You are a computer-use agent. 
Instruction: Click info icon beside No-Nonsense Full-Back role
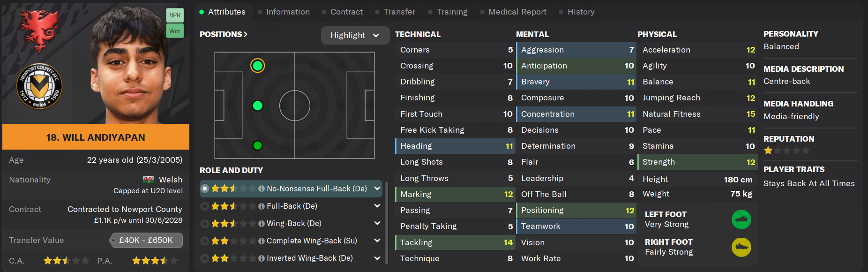(x=262, y=189)
